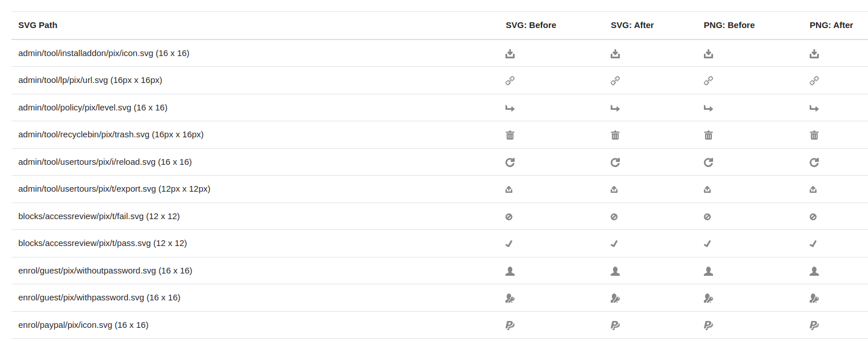Click the level arrow icon under PNG: Before
The height and width of the screenshot is (341, 868).
click(x=708, y=108)
